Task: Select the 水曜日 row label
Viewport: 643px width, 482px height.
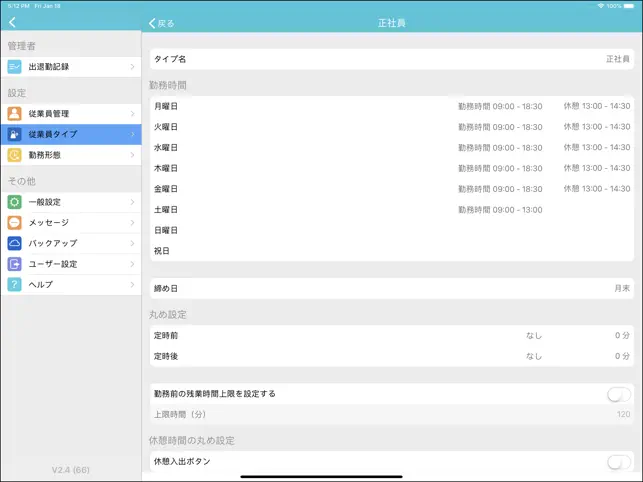Action: tap(166, 147)
